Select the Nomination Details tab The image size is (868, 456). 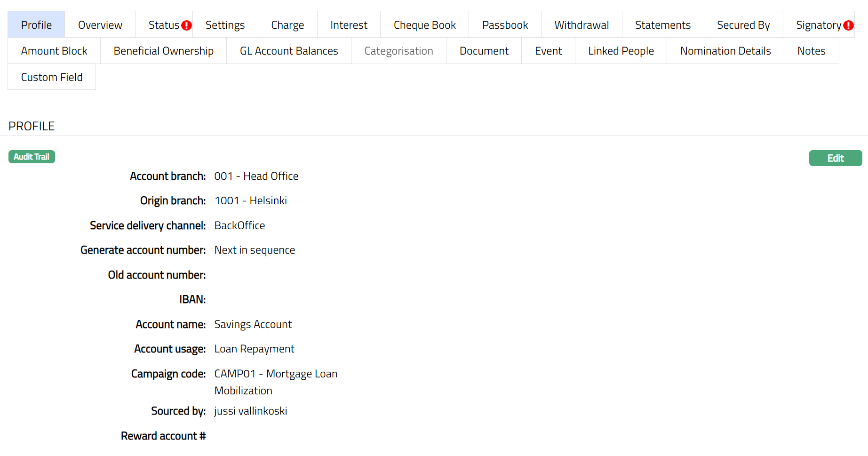click(x=725, y=51)
